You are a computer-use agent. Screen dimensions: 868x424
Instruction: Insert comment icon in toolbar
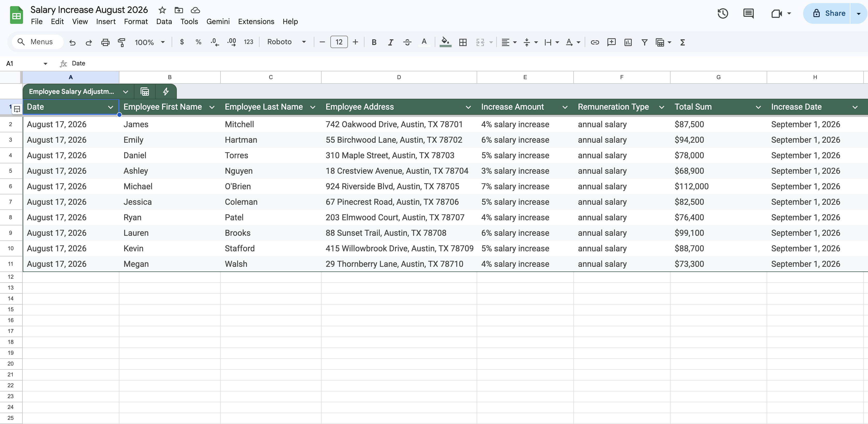pos(612,42)
